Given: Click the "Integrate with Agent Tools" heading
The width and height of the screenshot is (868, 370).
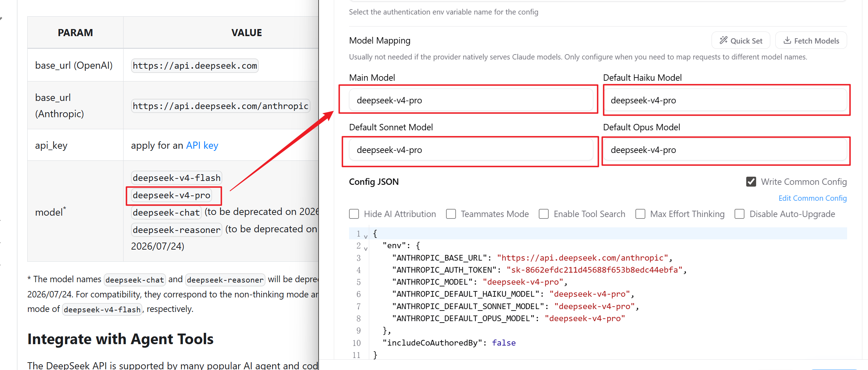Looking at the screenshot, I should coord(120,339).
